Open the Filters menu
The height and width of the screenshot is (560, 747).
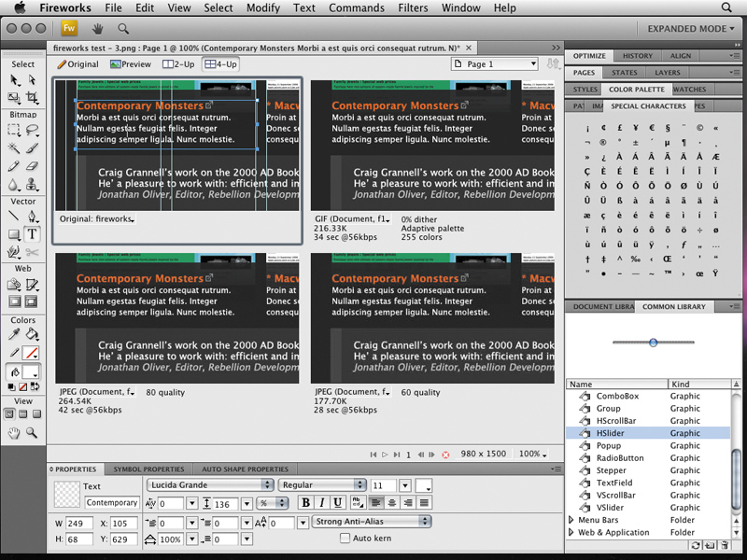[413, 7]
